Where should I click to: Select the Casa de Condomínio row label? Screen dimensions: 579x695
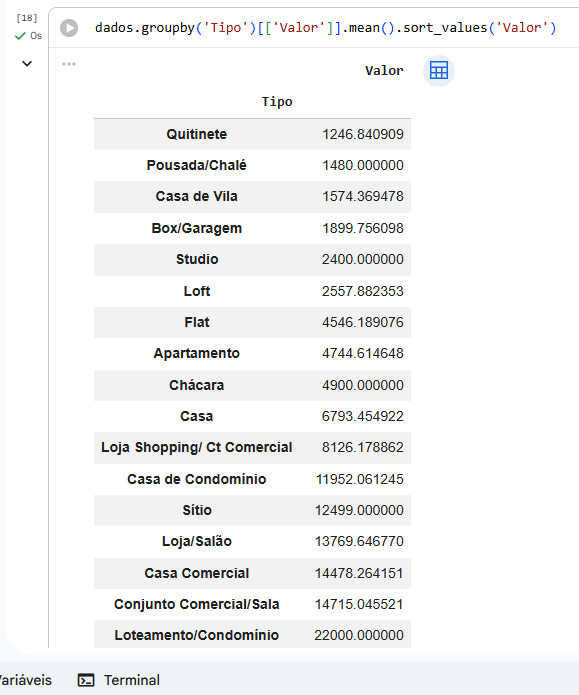tap(196, 479)
